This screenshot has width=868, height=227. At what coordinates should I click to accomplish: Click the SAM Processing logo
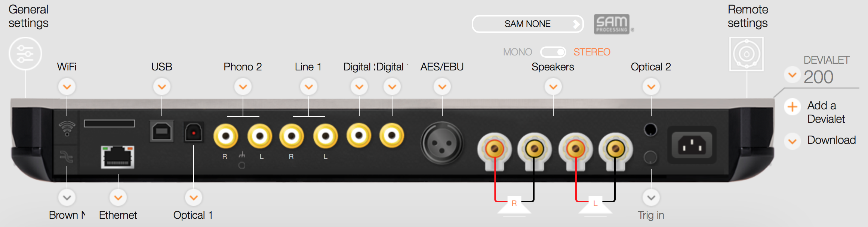tap(612, 24)
